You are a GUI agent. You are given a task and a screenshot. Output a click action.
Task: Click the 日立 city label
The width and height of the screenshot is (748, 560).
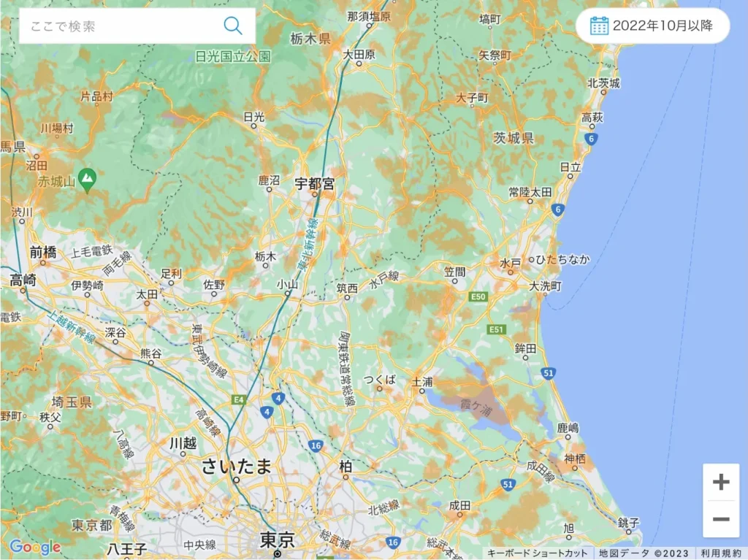(x=570, y=167)
